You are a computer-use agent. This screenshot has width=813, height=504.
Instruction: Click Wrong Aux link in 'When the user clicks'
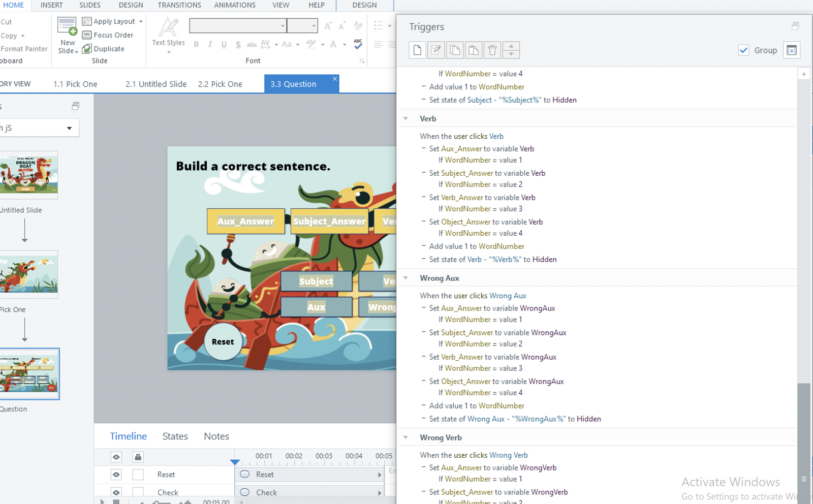pos(508,296)
